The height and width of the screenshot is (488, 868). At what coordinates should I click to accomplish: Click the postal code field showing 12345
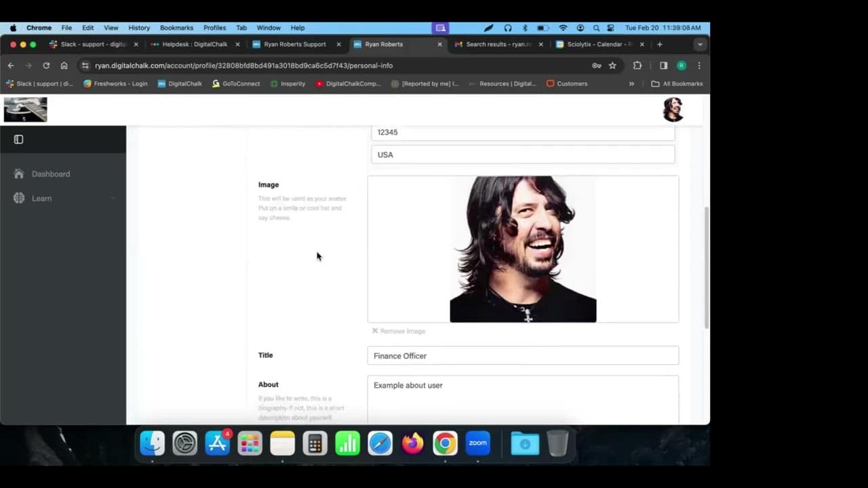pyautogui.click(x=523, y=132)
